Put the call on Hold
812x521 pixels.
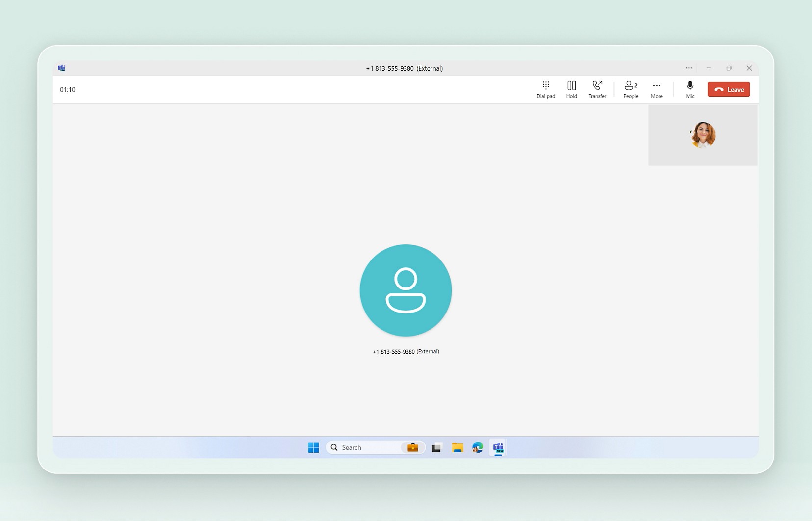click(x=571, y=89)
